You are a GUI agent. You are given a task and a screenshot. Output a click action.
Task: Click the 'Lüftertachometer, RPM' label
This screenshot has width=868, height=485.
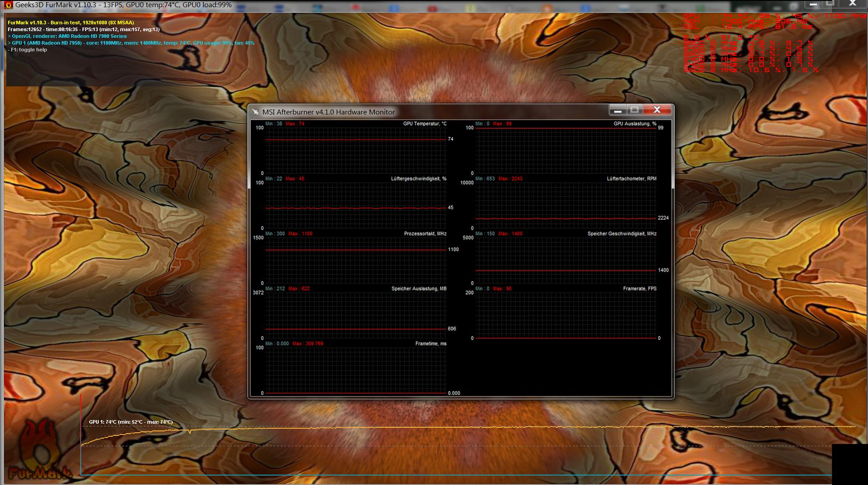[631, 179]
